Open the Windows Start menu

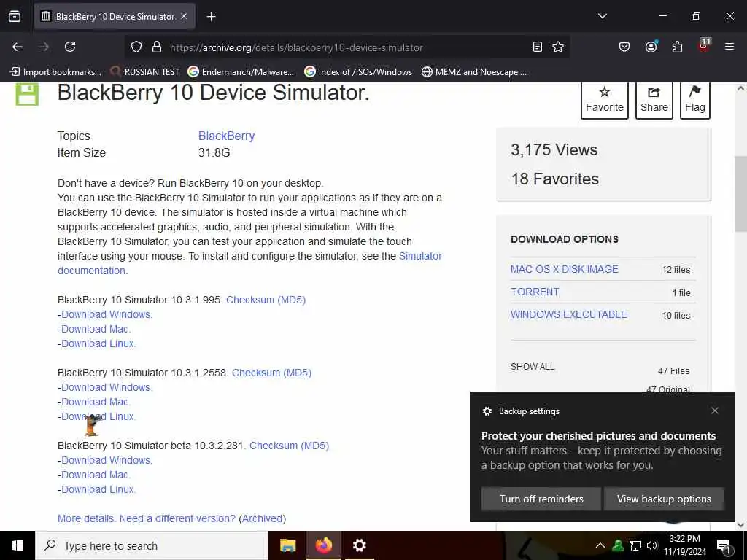tap(18, 545)
